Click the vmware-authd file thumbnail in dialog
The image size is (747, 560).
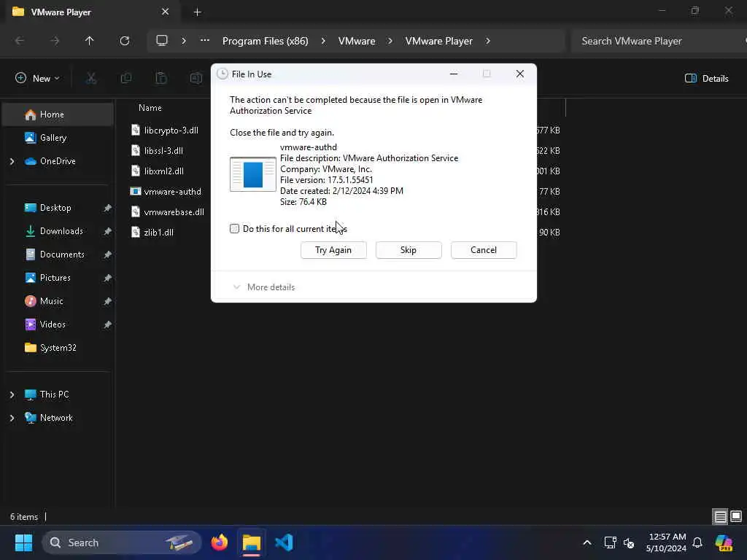[x=253, y=174]
